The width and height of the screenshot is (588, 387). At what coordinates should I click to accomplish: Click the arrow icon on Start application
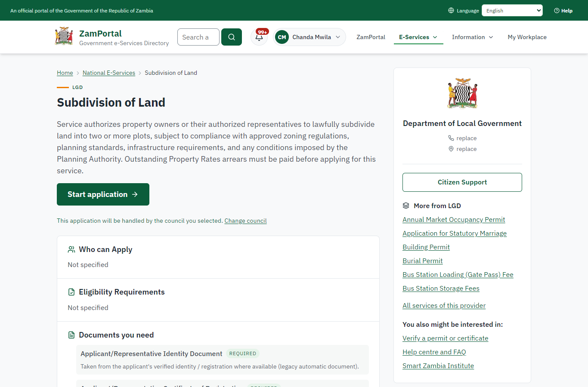click(135, 194)
